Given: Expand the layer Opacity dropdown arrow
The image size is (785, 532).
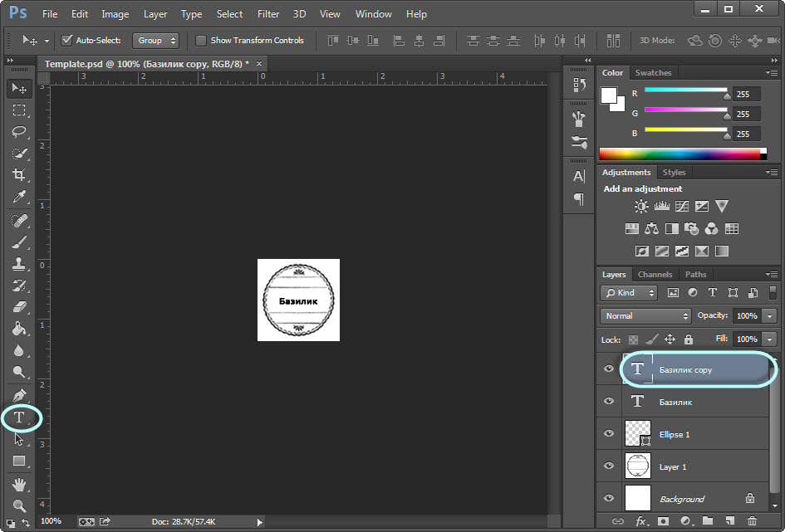Looking at the screenshot, I should pos(770,316).
